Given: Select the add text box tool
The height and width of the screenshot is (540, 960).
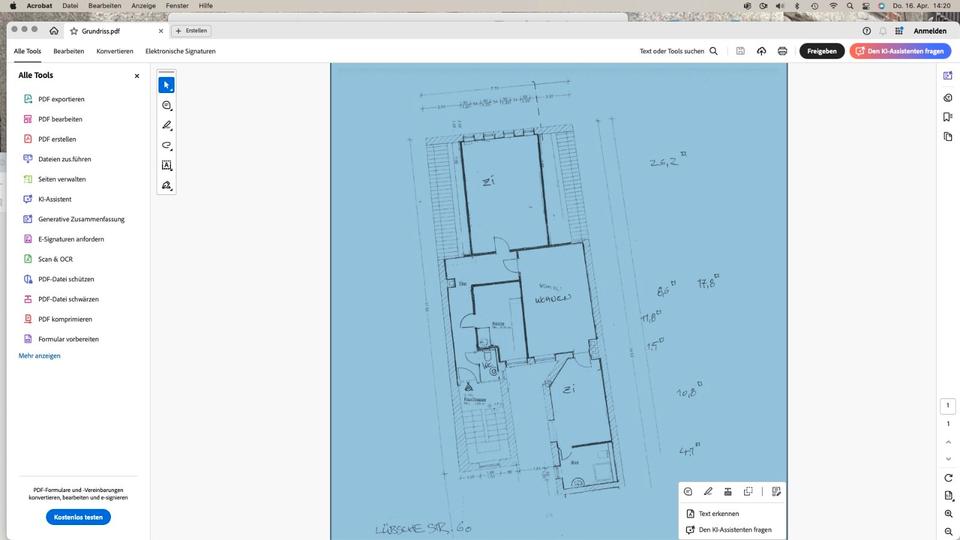Looking at the screenshot, I should [x=166, y=165].
